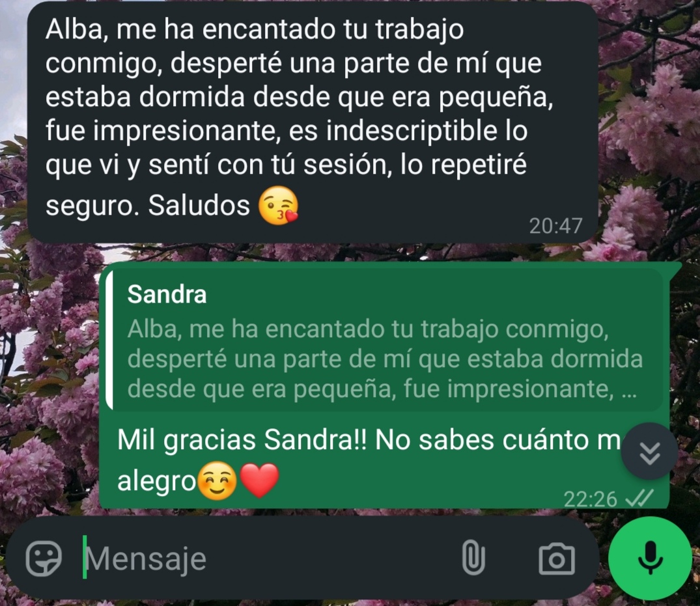Click the 22:26 timestamp
700x606 pixels.
590,499
